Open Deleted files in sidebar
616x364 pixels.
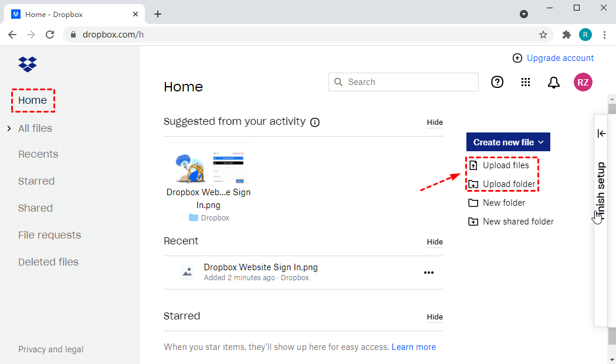point(48,262)
